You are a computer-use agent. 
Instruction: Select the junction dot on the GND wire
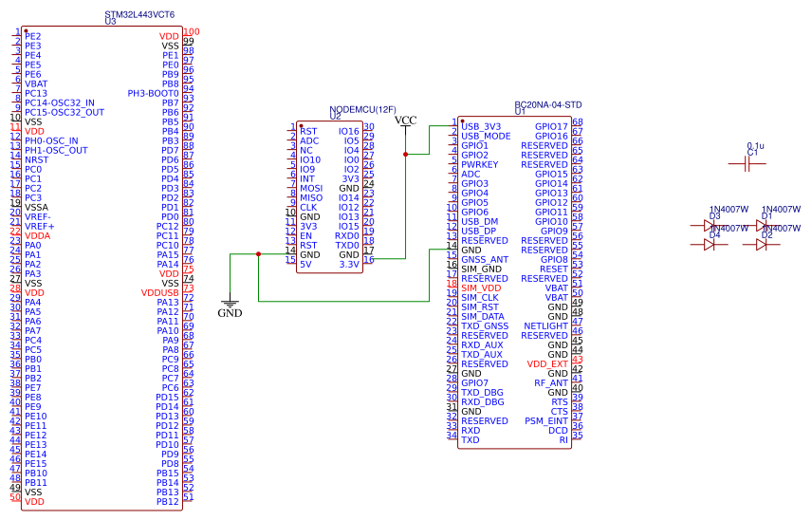pyautogui.click(x=258, y=253)
